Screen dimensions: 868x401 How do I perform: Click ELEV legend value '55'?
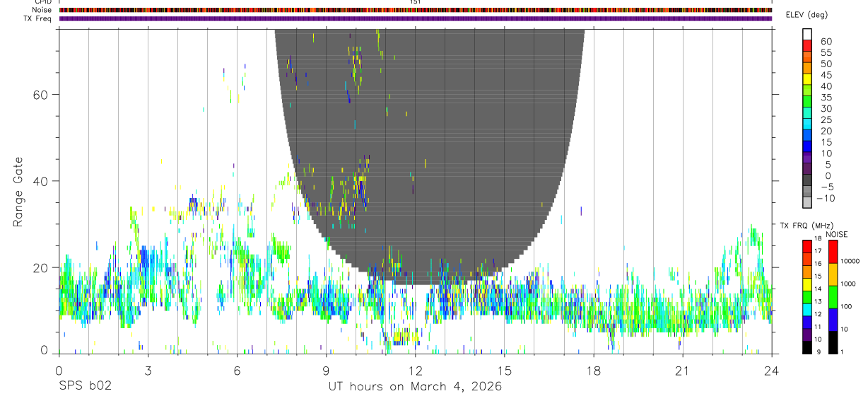pyautogui.click(x=826, y=53)
